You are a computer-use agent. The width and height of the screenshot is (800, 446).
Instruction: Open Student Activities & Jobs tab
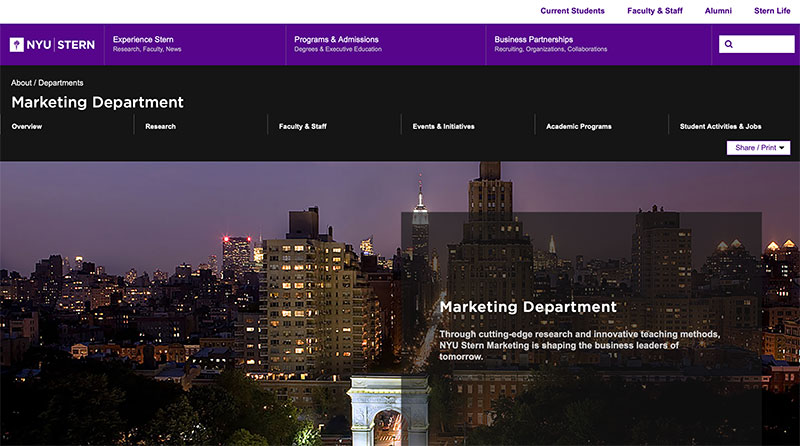pos(720,126)
